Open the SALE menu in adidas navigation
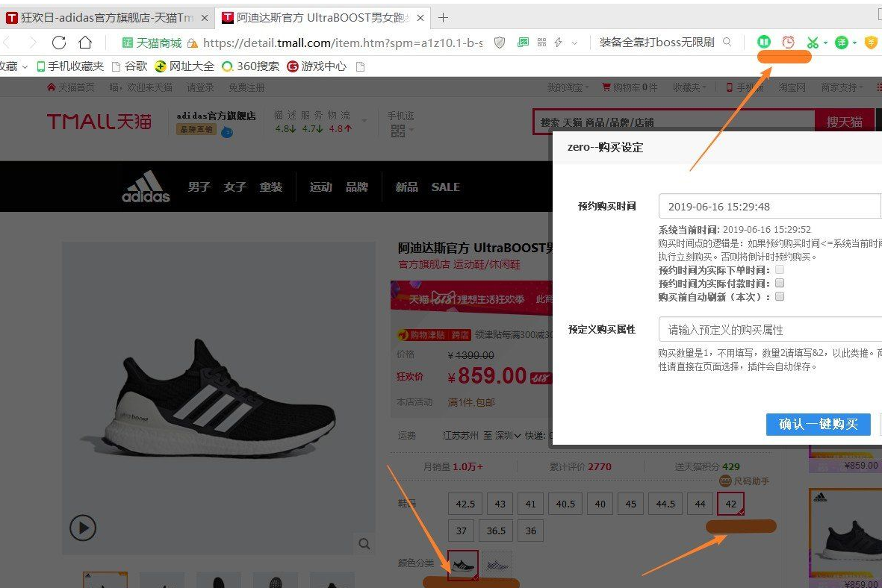 pos(446,187)
